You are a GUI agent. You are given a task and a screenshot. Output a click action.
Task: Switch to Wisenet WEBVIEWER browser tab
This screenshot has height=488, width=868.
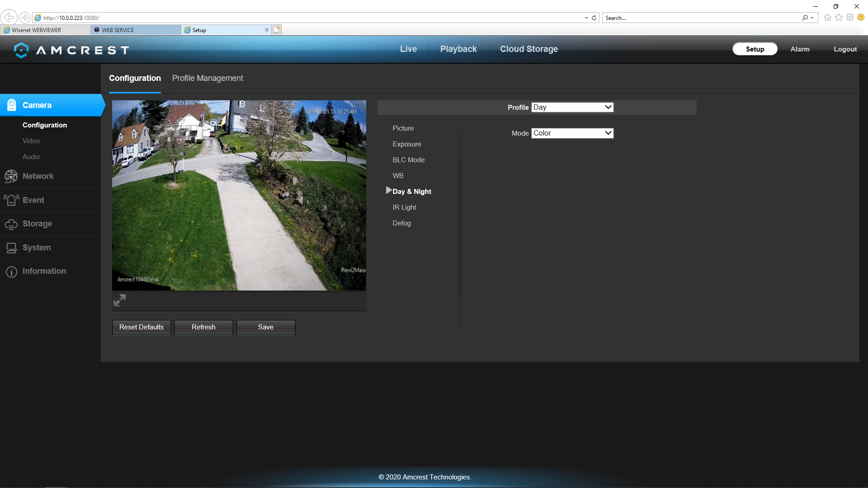tap(45, 30)
